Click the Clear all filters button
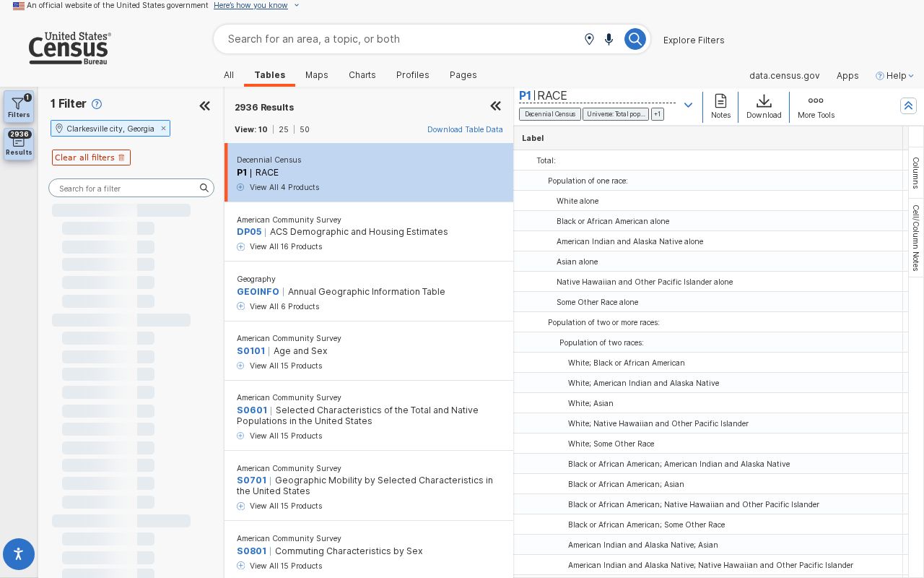The image size is (924, 578). pos(91,158)
